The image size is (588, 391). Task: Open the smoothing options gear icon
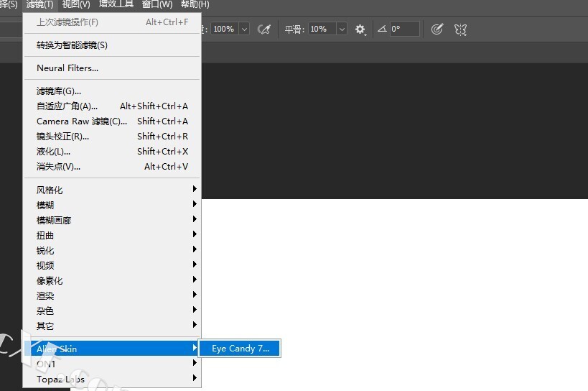(x=360, y=29)
